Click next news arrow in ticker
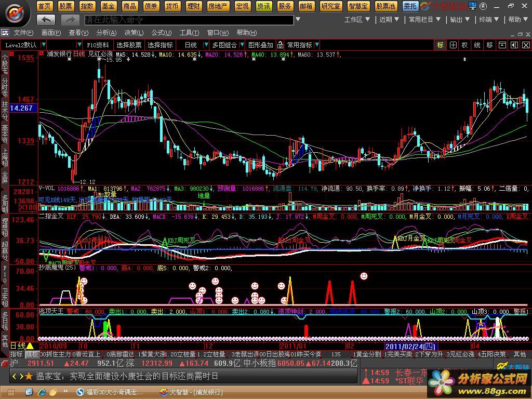This screenshot has width=532, height=399. tap(21, 376)
